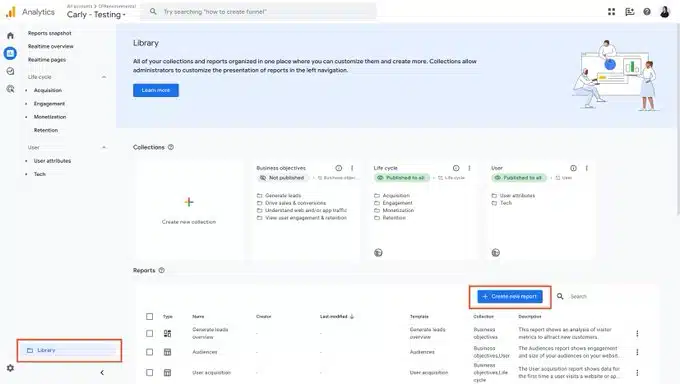The image size is (680, 384).
Task: Click the Create new report button
Action: (510, 296)
